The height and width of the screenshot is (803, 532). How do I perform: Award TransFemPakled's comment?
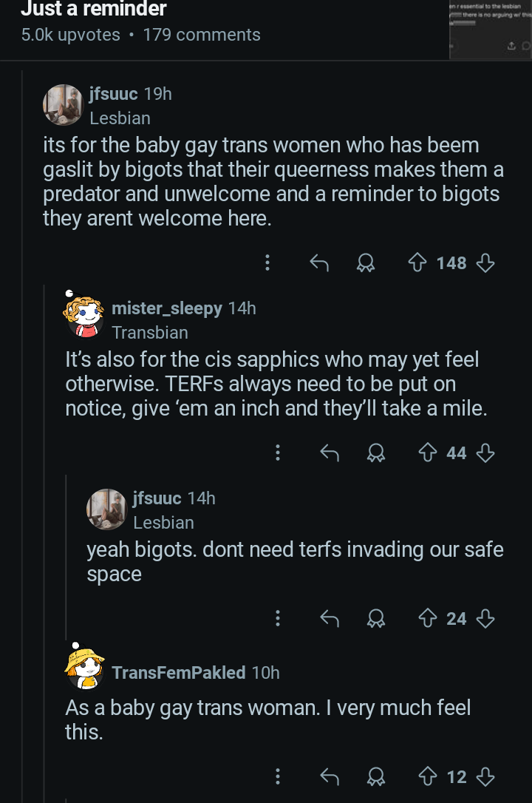pyautogui.click(x=377, y=776)
